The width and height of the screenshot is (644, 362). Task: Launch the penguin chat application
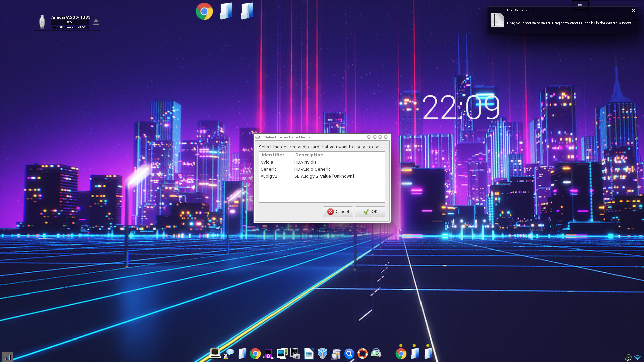229,354
